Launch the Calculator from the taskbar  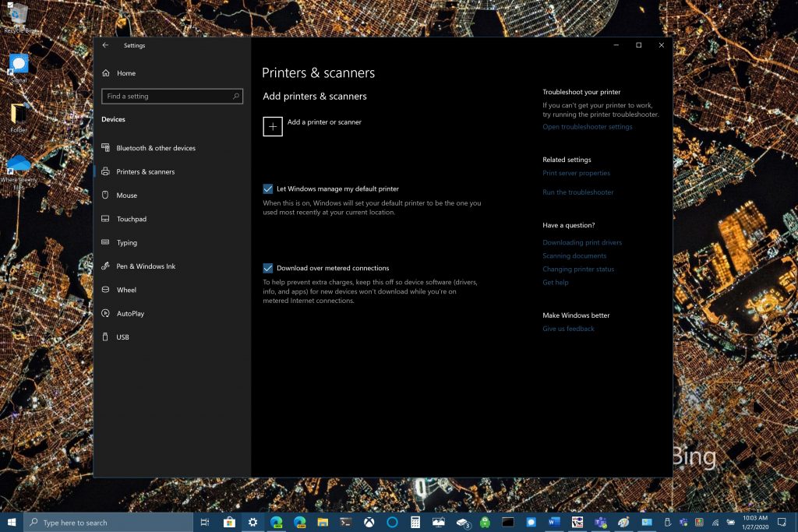pyautogui.click(x=415, y=523)
